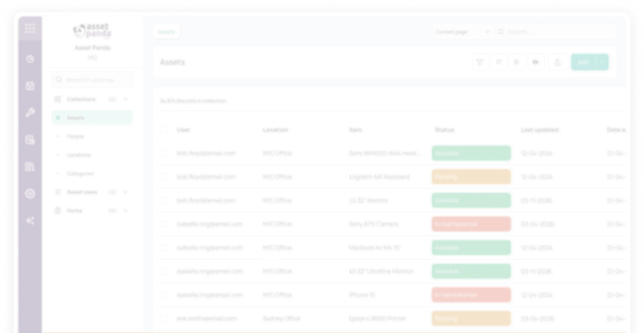Click the Search in side-nav field
Image resolution: width=644 pixels, height=333 pixels.
coord(92,80)
